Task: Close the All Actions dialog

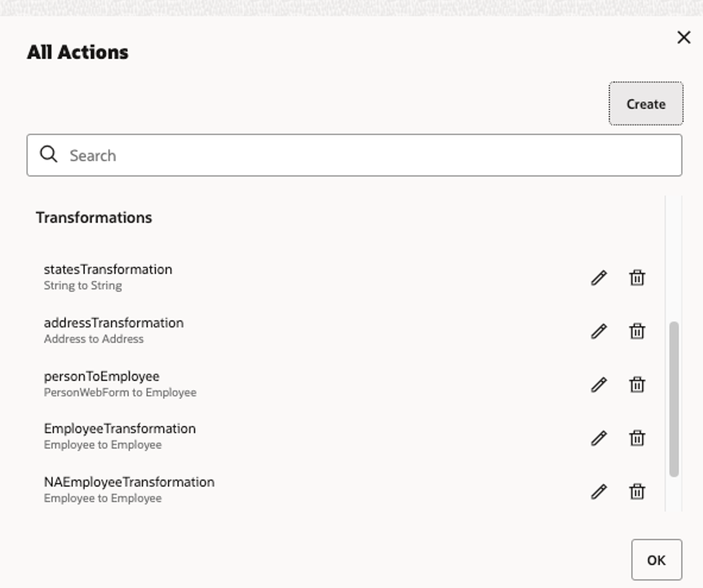Action: (684, 37)
